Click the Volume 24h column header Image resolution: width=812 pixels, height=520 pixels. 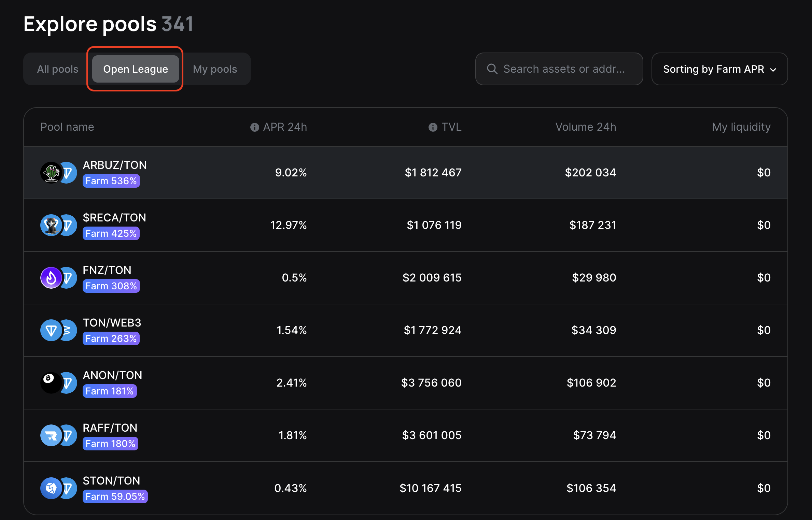(x=586, y=127)
